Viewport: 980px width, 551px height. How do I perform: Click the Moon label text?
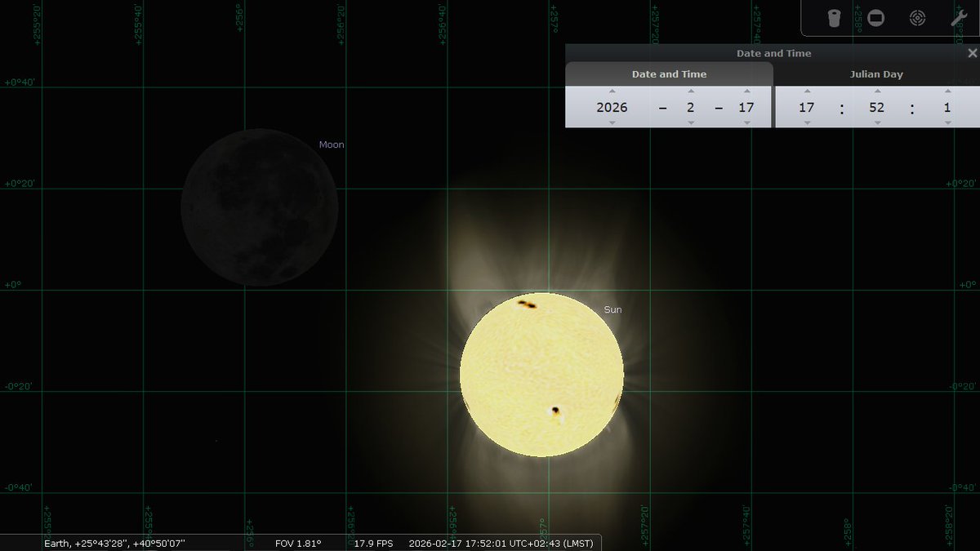(x=332, y=144)
